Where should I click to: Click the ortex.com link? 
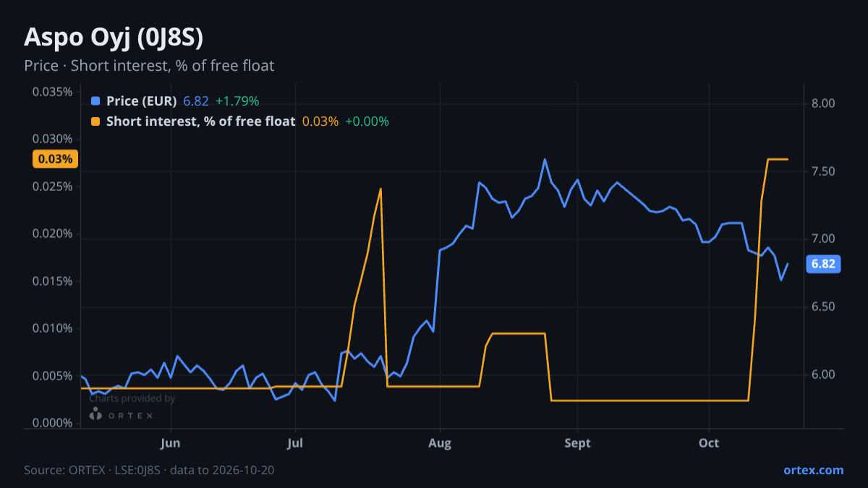[x=813, y=470]
